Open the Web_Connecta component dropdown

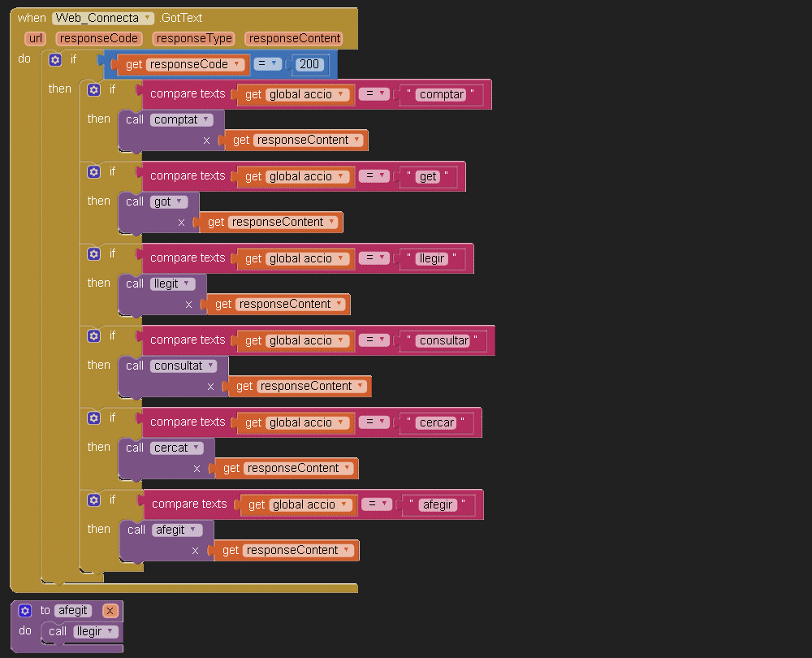pos(146,18)
